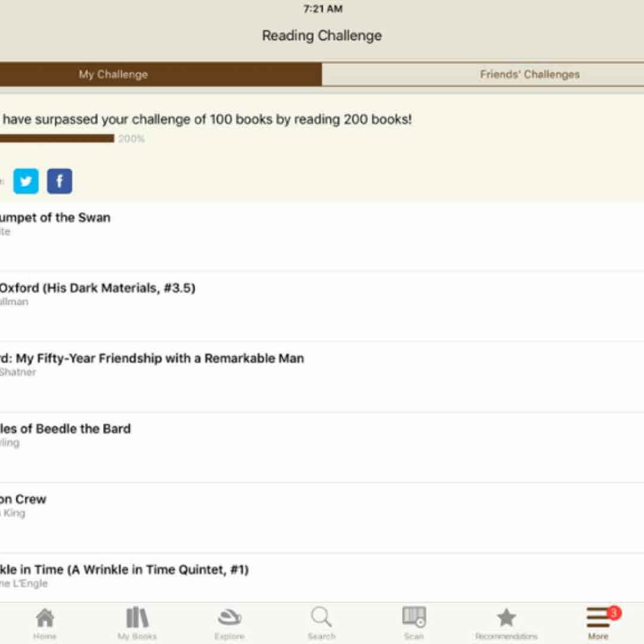Screen dimensions: 644x644
Task: Switch to Friends' Challenges tab
Action: pyautogui.click(x=530, y=75)
